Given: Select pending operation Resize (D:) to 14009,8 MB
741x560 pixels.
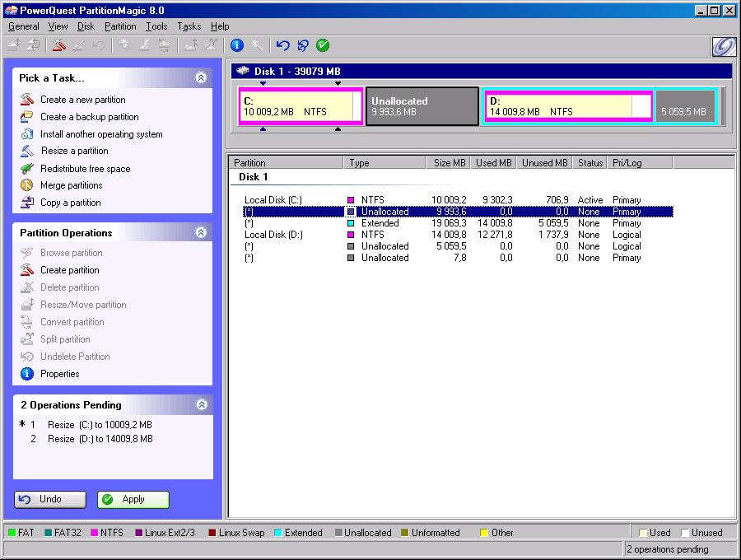Looking at the screenshot, I should coord(100,439).
